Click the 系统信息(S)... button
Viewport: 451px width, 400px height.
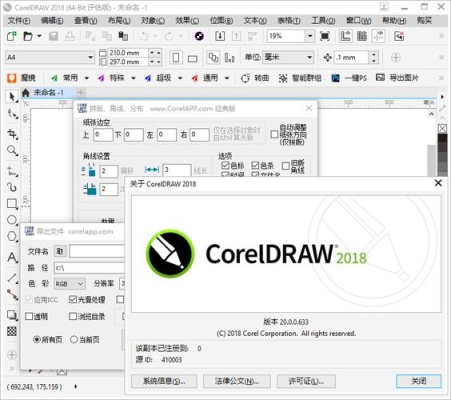click(164, 381)
